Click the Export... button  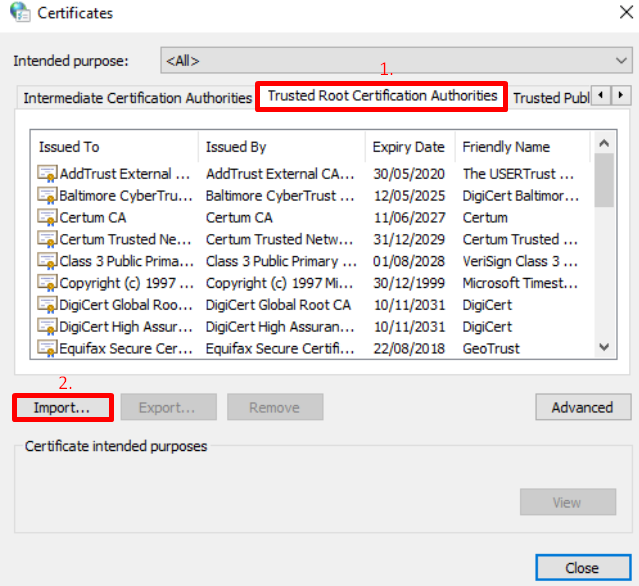pyautogui.click(x=169, y=407)
